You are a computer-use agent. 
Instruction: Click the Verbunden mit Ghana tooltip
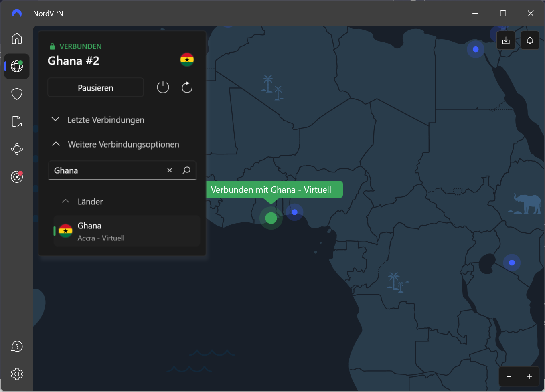274,190
